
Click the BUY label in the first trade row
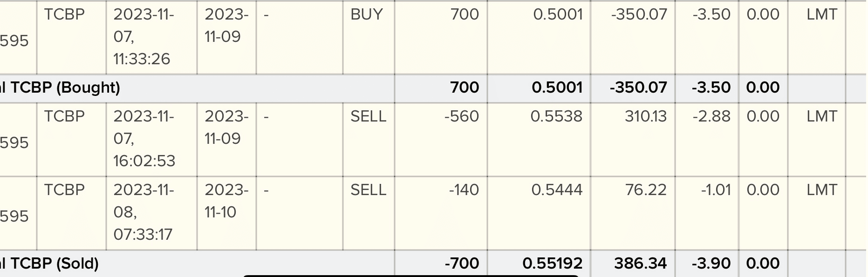click(x=367, y=14)
